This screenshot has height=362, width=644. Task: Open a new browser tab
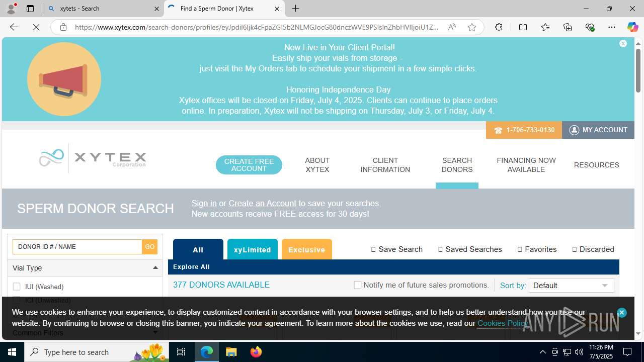tap(296, 9)
